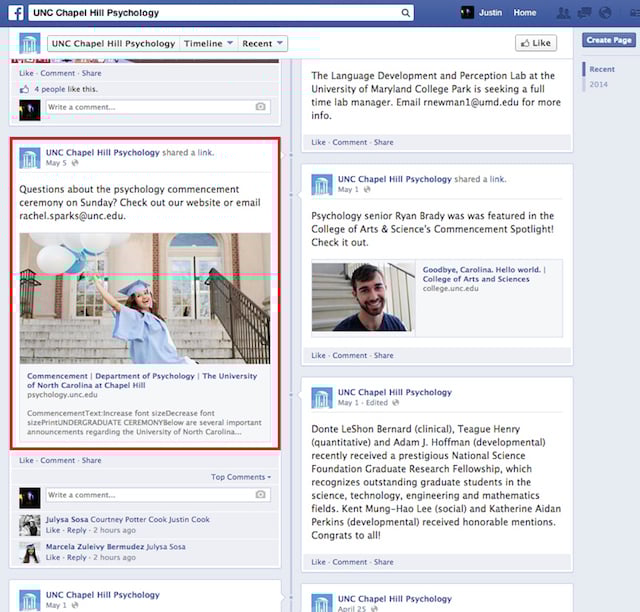The height and width of the screenshot is (612, 640).
Task: Open Justin's profile picture in top bar
Action: [467, 13]
